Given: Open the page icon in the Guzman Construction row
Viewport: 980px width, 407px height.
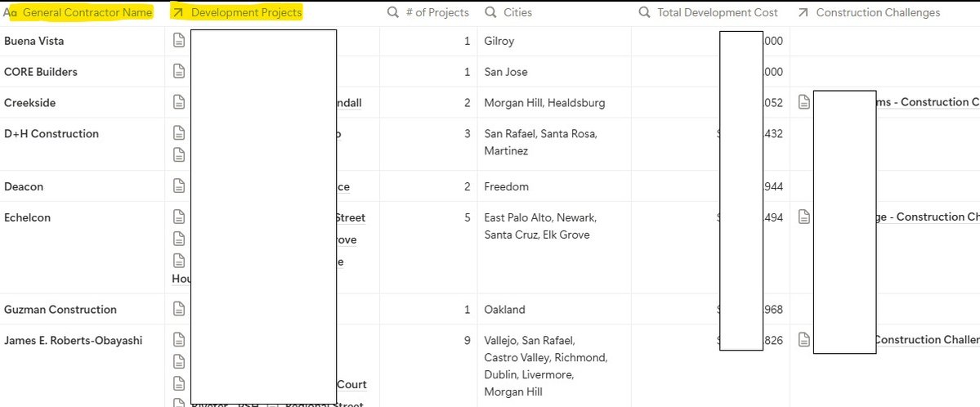Looking at the screenshot, I should pos(179,309).
